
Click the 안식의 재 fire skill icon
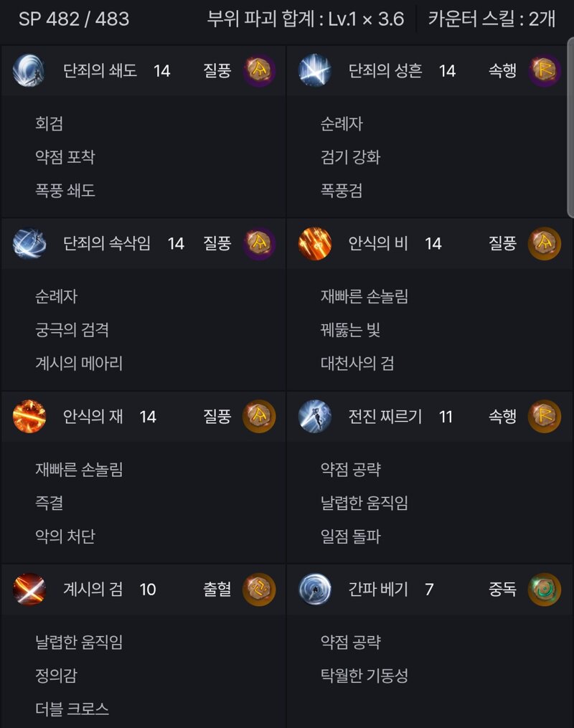pos(29,416)
